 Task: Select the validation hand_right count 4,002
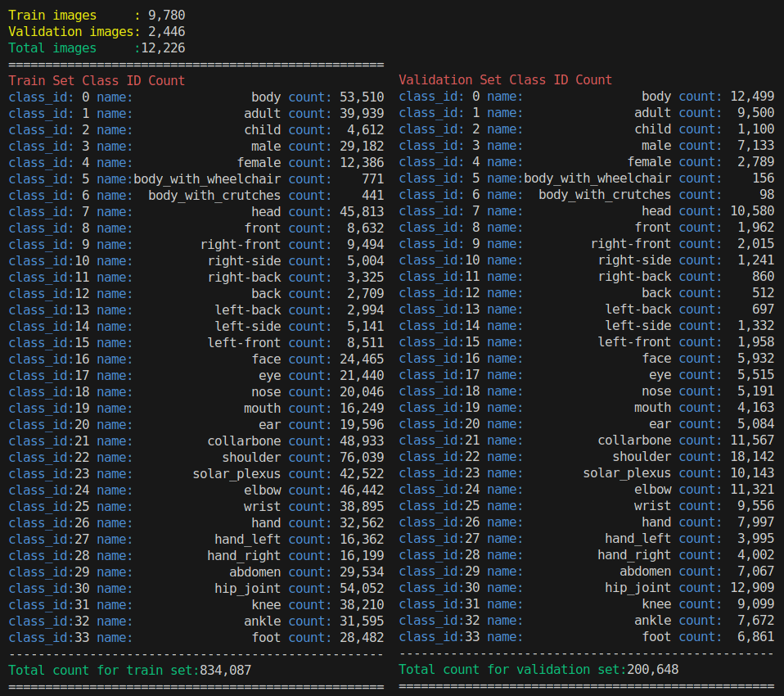point(756,555)
